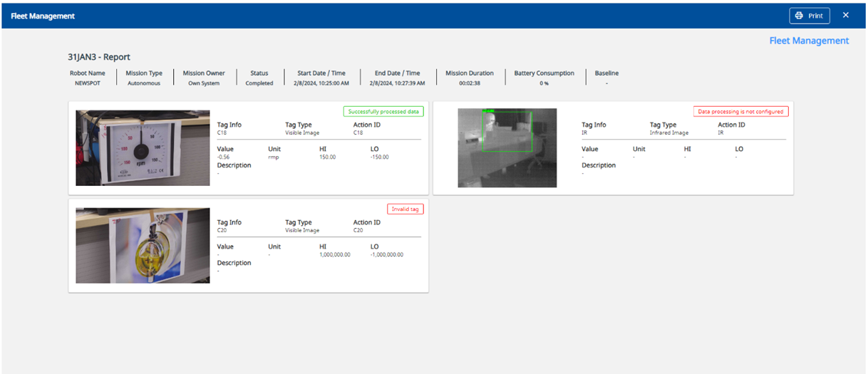Click the 'Successfully processed data' status badge
The height and width of the screenshot is (374, 868).
[383, 111]
